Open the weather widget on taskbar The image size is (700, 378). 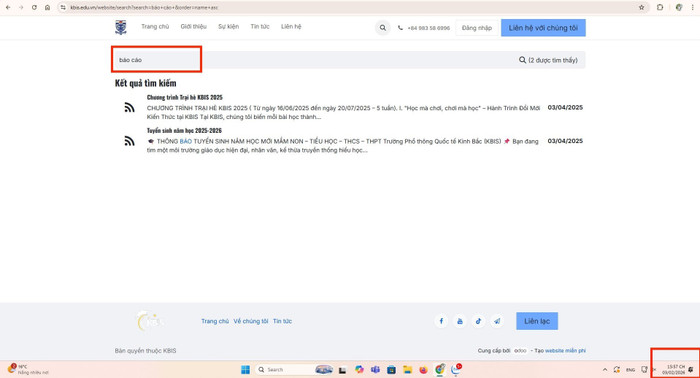[28, 369]
